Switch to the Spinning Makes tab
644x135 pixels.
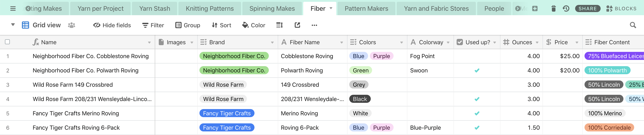[272, 8]
